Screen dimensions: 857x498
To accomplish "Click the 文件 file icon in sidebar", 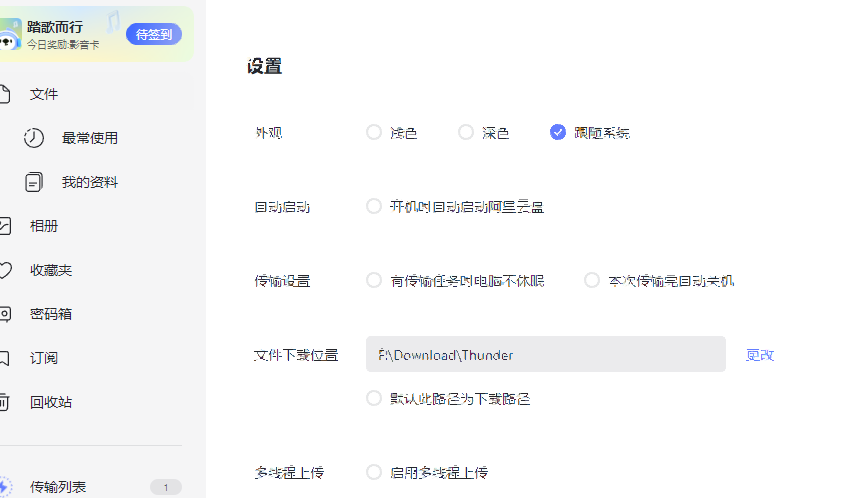I will pyautogui.click(x=4, y=94).
